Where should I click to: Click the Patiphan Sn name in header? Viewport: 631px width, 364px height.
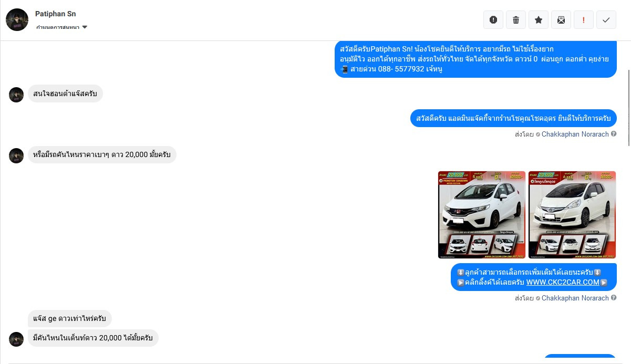(x=56, y=14)
